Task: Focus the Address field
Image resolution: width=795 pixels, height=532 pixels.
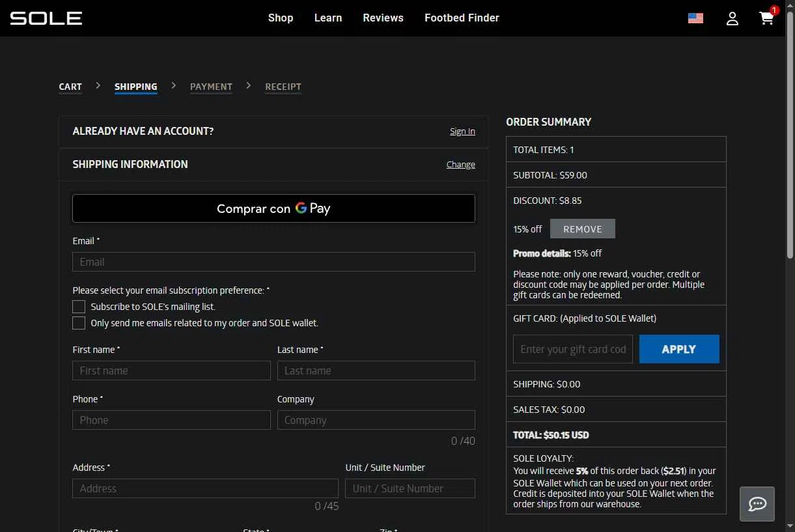Action: (205, 488)
